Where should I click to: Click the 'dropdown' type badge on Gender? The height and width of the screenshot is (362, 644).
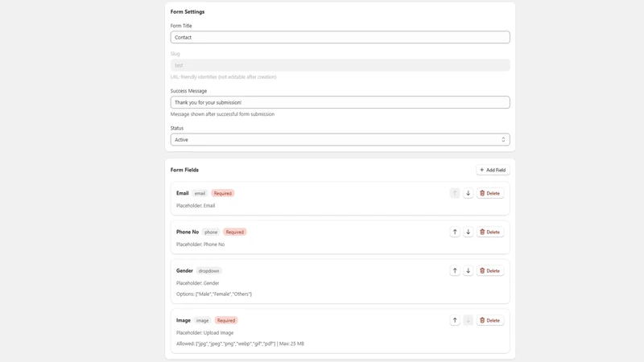coord(208,271)
